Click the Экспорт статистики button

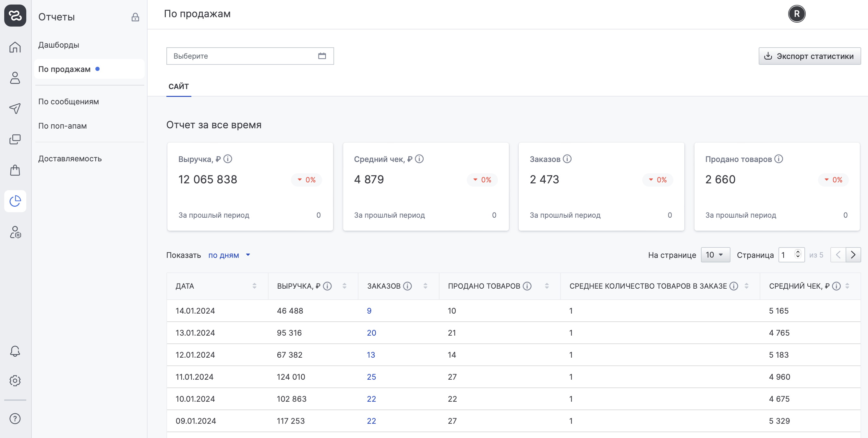(809, 56)
